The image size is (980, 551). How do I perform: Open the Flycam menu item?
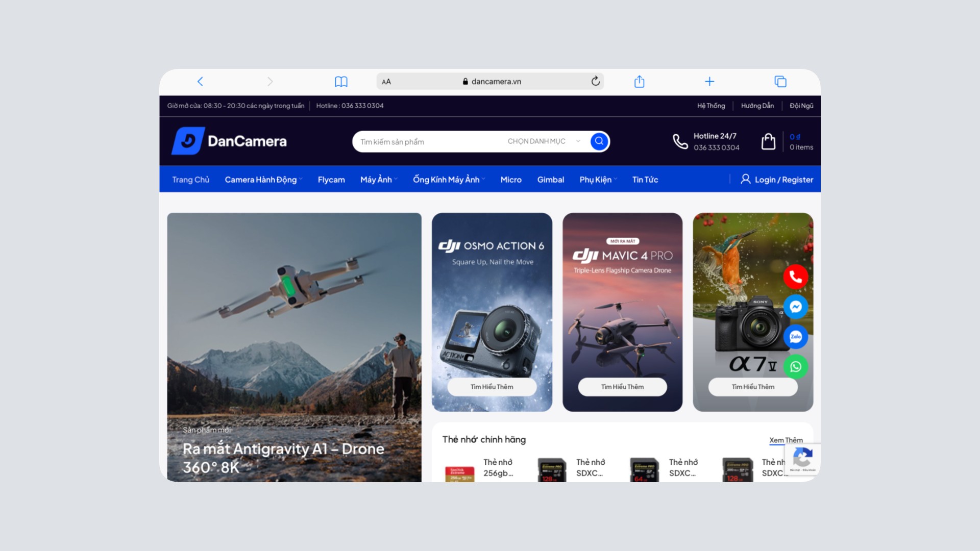[x=331, y=180]
